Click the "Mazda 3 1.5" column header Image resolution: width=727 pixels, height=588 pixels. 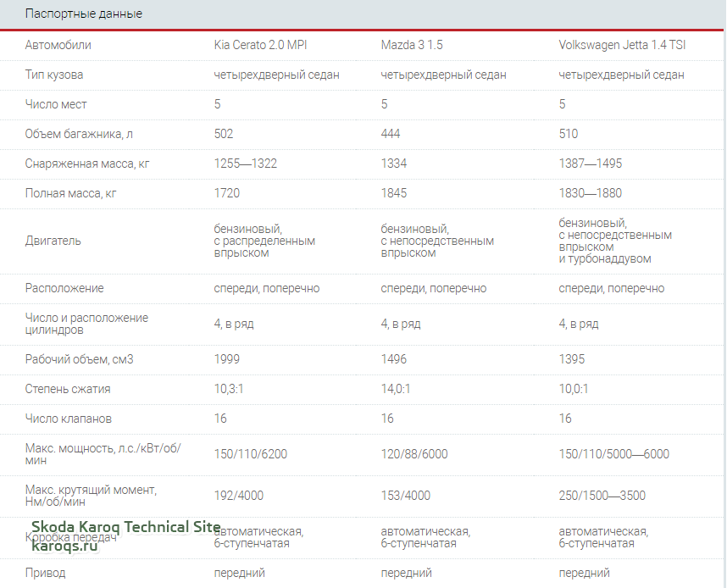(412, 45)
